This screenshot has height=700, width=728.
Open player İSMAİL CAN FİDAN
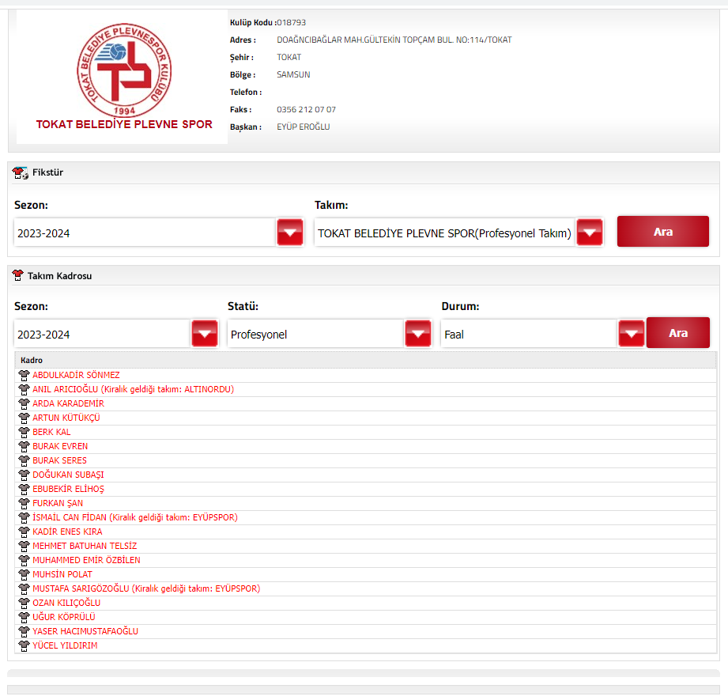[x=135, y=517]
